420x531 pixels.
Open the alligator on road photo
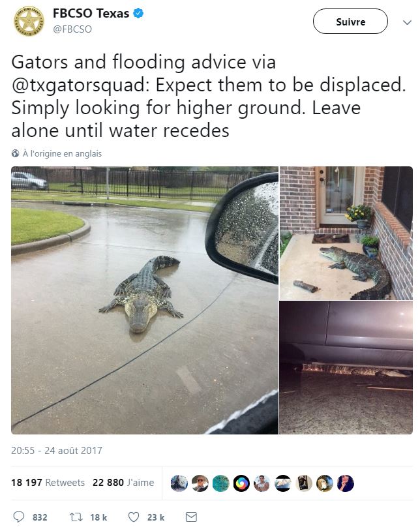(x=145, y=300)
